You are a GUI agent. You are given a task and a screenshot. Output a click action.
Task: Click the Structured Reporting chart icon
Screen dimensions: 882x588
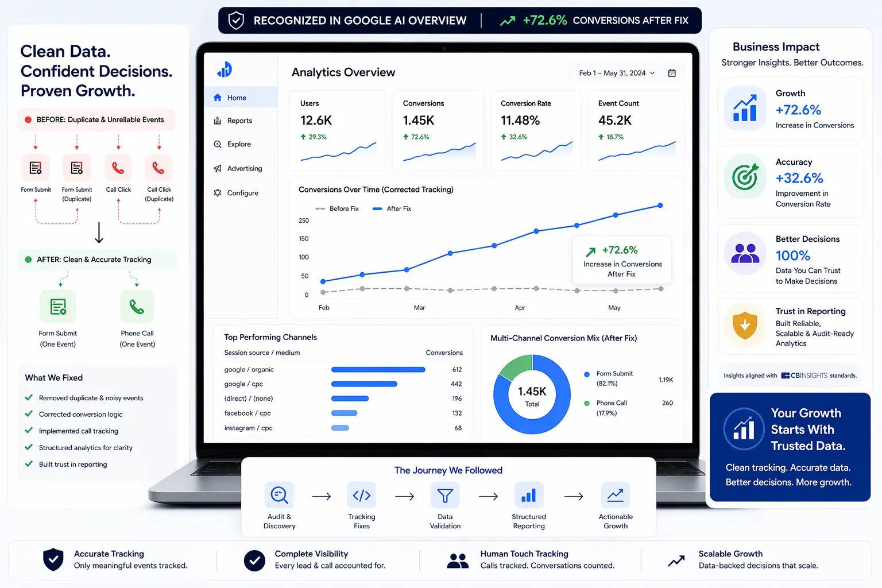point(529,495)
